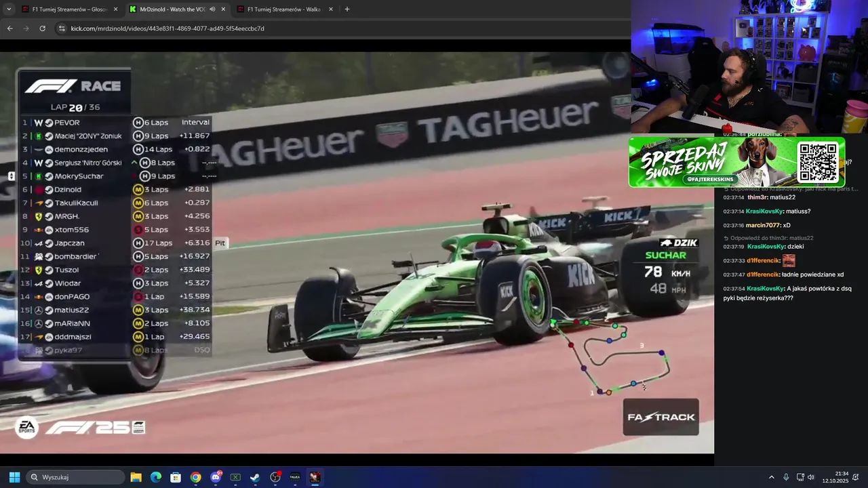Image resolution: width=868 pixels, height=488 pixels.
Task: Click KrasiKovsKy's name on the 'dzieki' message
Action: coord(766,247)
